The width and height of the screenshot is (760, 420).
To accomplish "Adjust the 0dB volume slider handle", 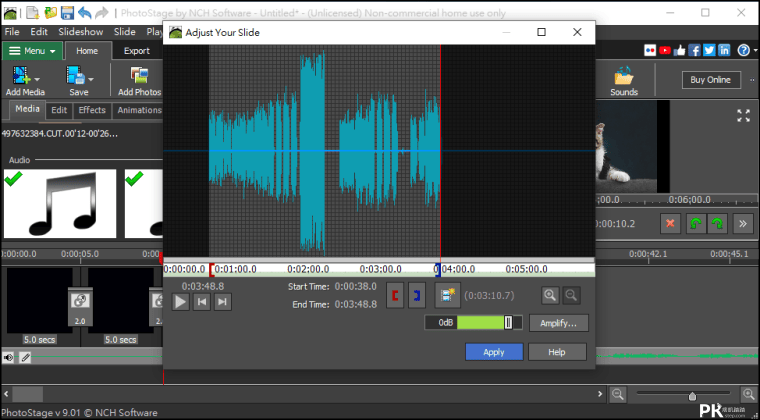I will coord(508,323).
